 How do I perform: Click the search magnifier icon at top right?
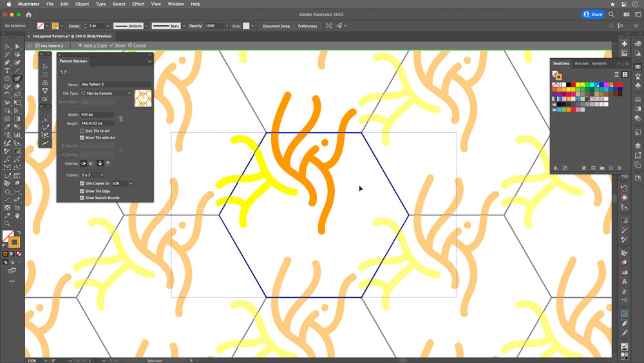click(x=611, y=14)
